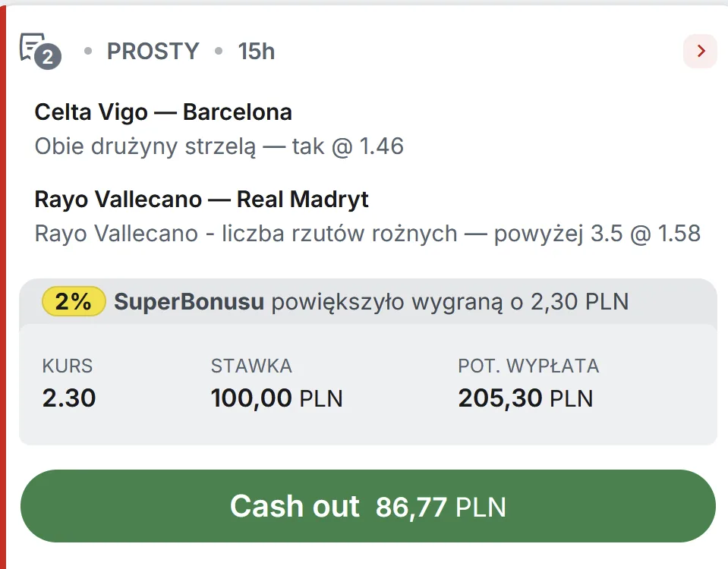The image size is (728, 569).
Task: Select the KURS value 2.30
Action: click(68, 398)
